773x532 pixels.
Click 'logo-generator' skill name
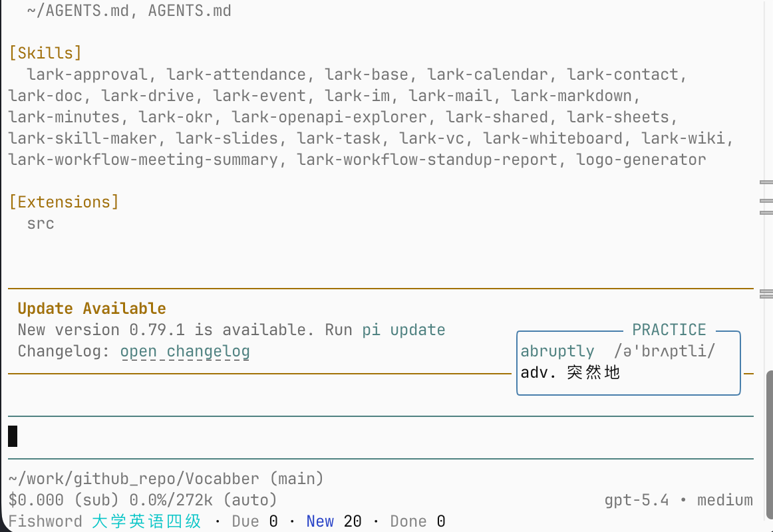coord(641,160)
